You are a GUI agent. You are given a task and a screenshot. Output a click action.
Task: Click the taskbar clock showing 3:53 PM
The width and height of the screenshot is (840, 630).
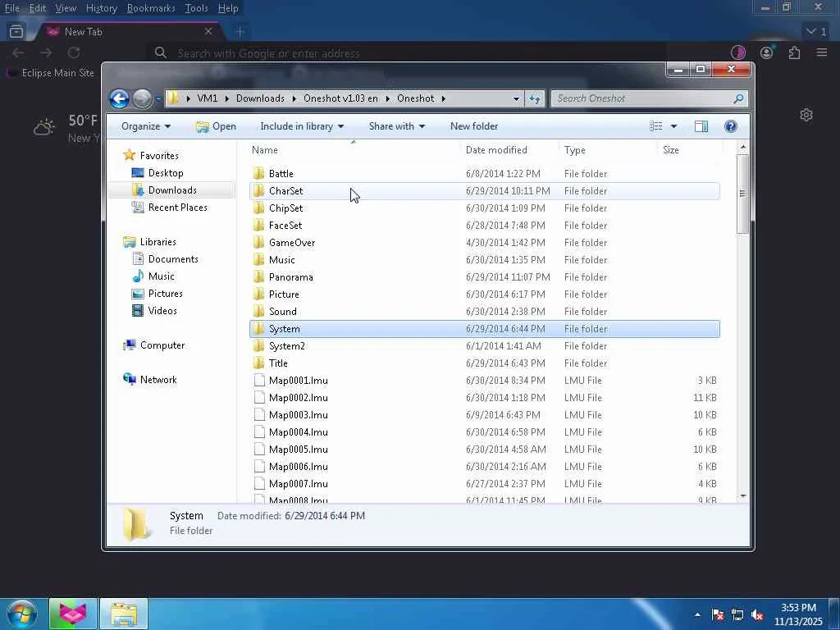tap(798, 614)
